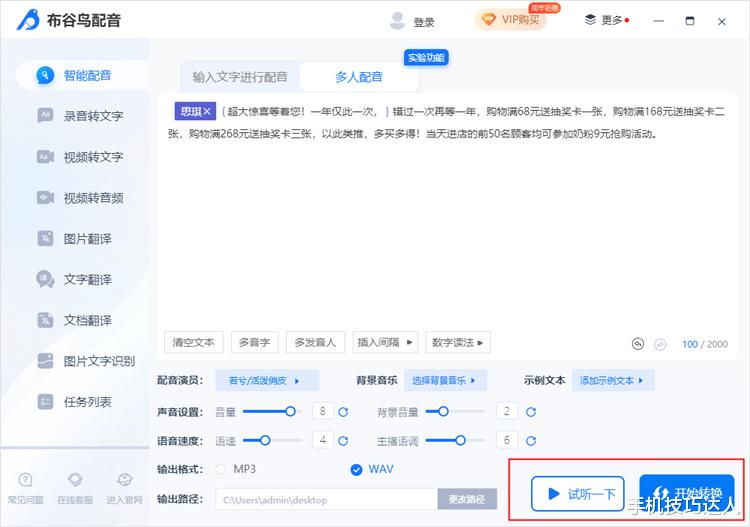Click the 清空文本 button

194,342
